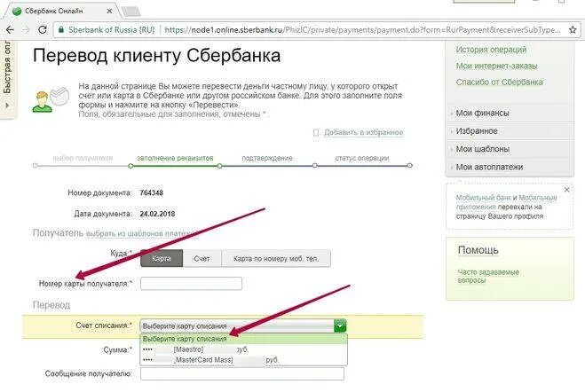
Task: Reload the page with the refresh icon
Action: [x=43, y=30]
